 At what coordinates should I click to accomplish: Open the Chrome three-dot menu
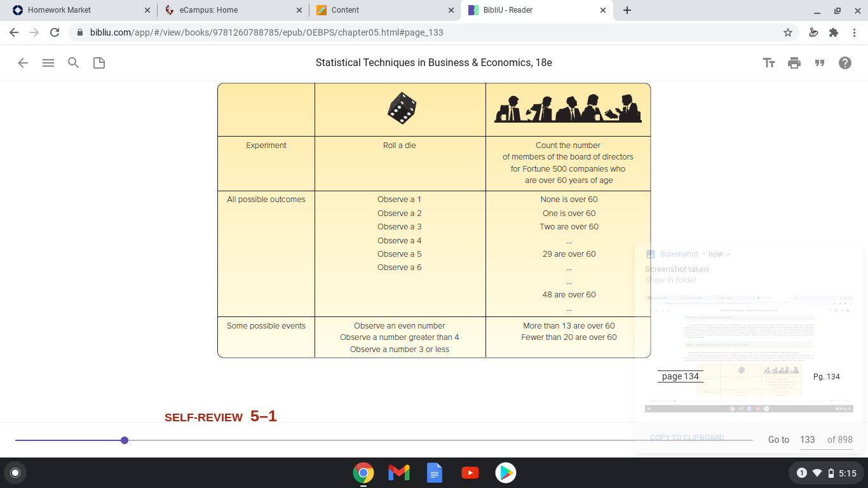tap(855, 32)
